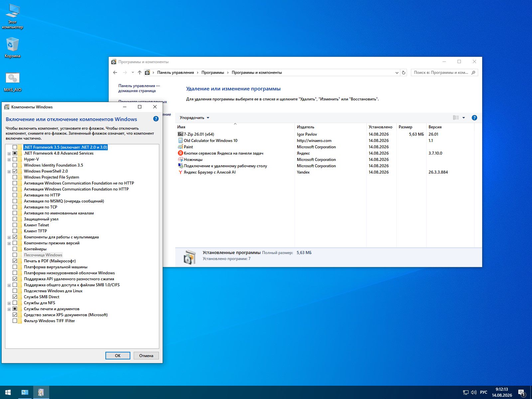Sort programs by Размер column header
The width and height of the screenshot is (532, 399).
coord(411,127)
